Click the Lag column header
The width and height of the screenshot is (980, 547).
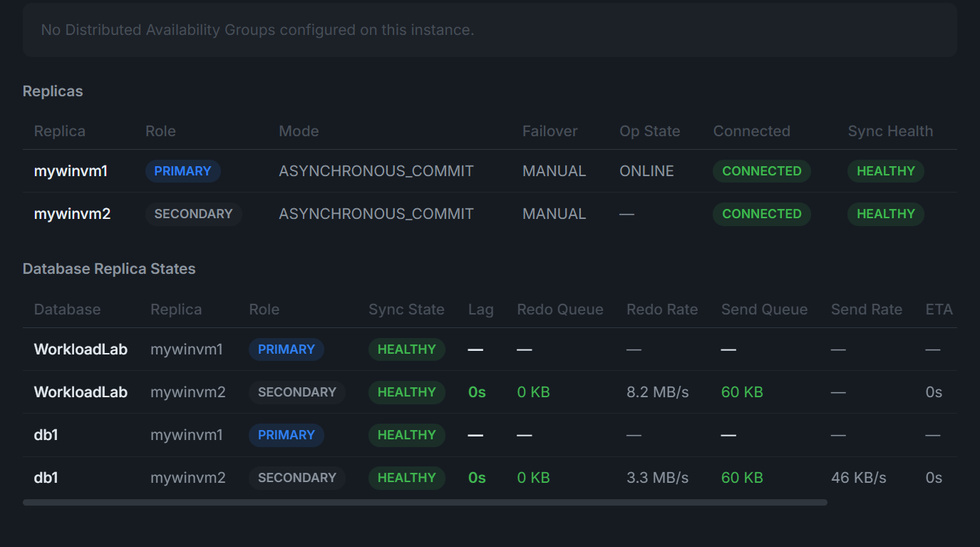(481, 310)
